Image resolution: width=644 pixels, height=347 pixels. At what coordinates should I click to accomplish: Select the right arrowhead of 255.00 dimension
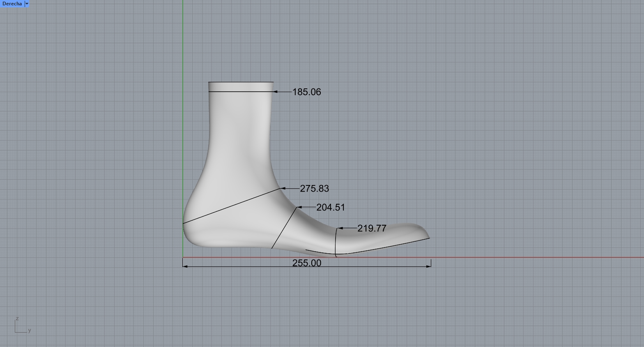pos(429,266)
